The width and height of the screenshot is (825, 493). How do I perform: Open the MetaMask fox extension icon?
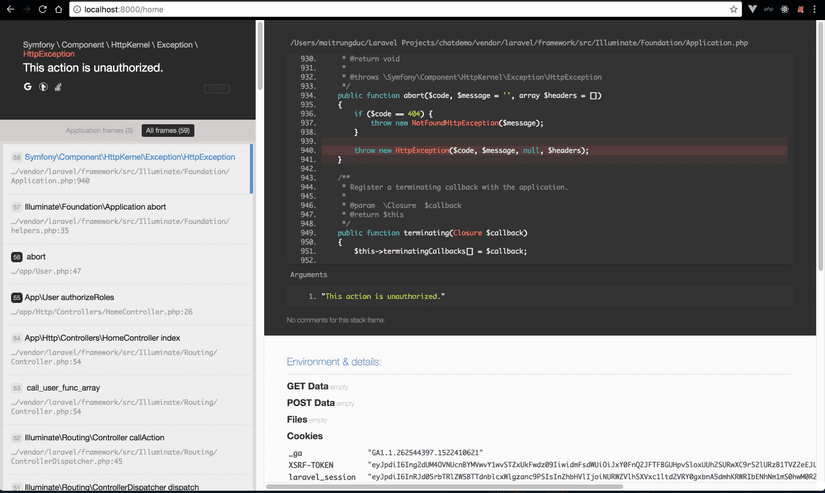tap(800, 9)
